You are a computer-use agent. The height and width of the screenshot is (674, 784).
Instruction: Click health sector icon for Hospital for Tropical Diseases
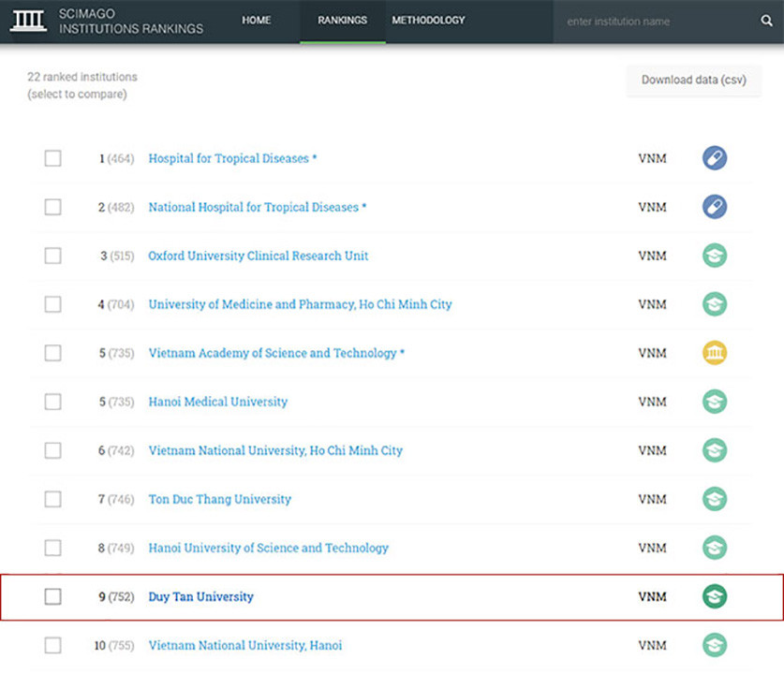715,158
